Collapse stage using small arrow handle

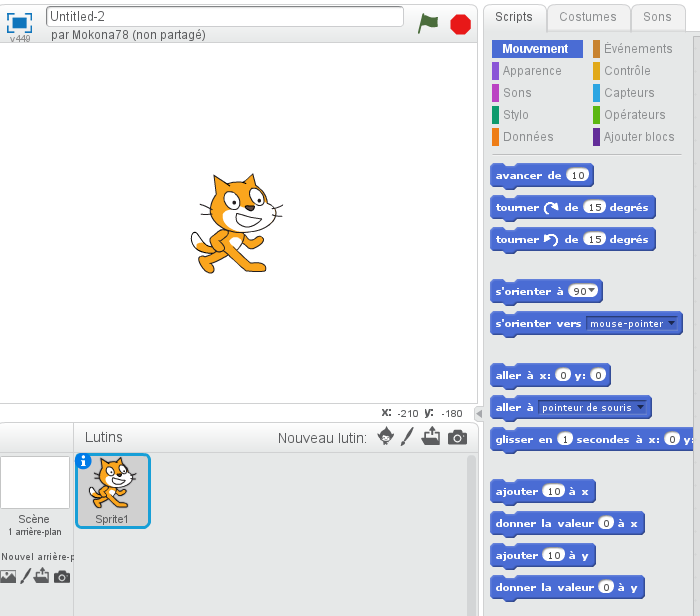479,414
